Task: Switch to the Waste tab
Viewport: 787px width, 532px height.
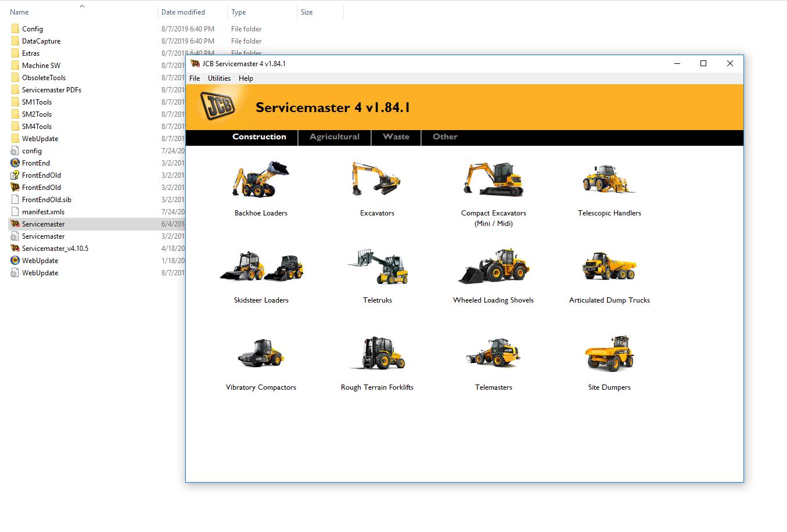Action: (x=396, y=136)
